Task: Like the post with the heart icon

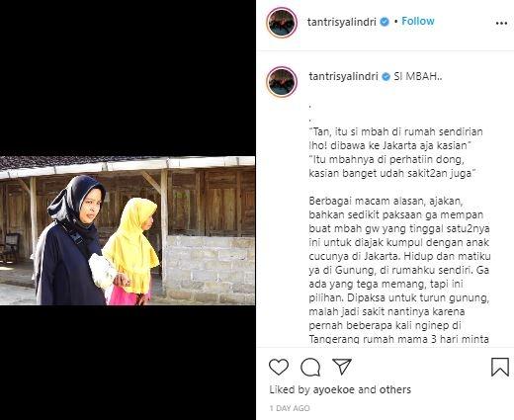Action: pyautogui.click(x=279, y=367)
